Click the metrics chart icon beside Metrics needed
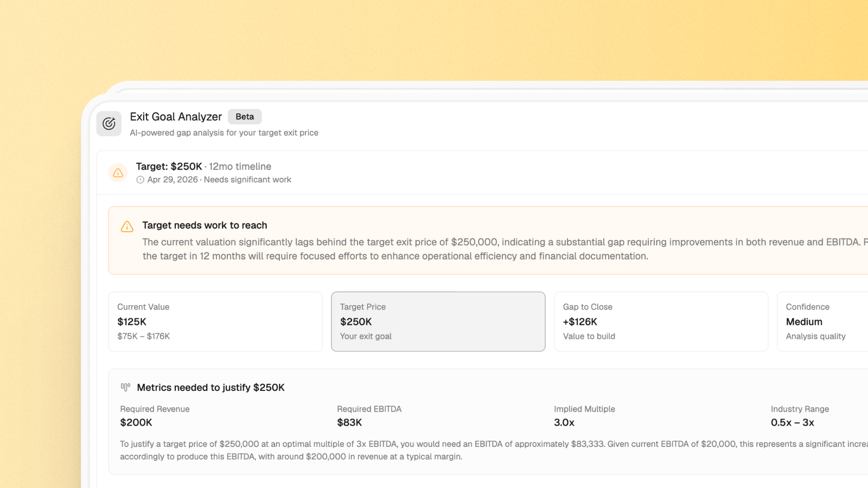This screenshot has height=488, width=868. (125, 387)
